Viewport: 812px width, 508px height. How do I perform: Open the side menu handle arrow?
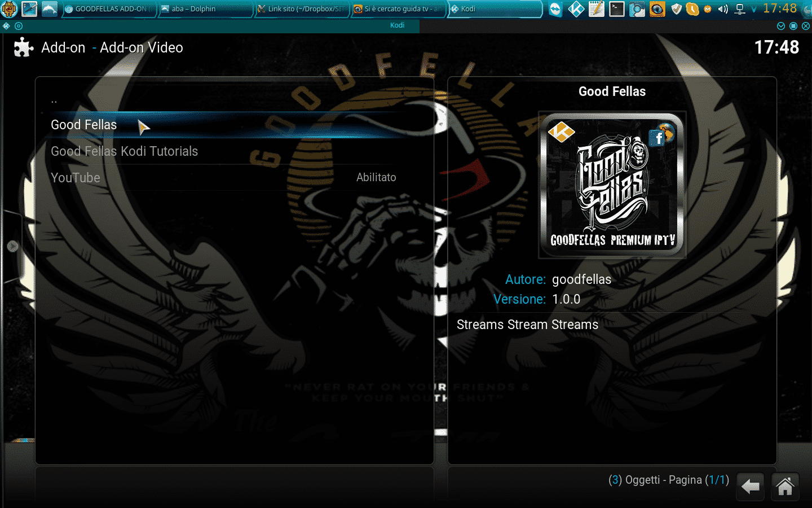coord(12,246)
